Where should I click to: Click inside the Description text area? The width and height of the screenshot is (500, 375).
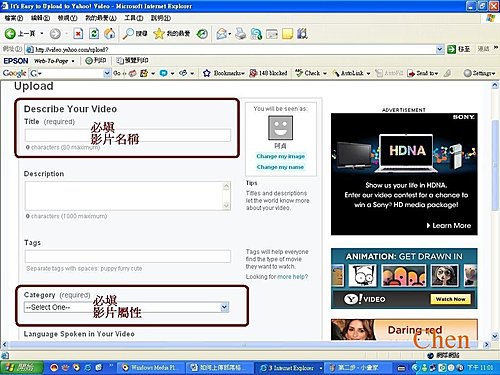[x=127, y=196]
